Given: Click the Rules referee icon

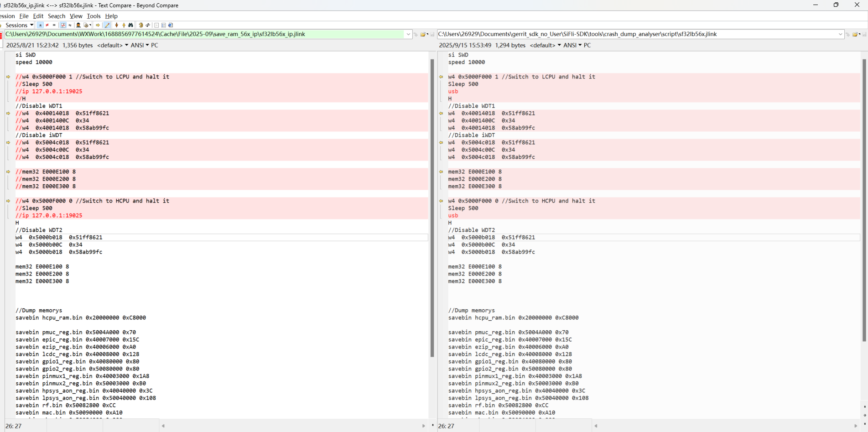Looking at the screenshot, I should tap(78, 25).
